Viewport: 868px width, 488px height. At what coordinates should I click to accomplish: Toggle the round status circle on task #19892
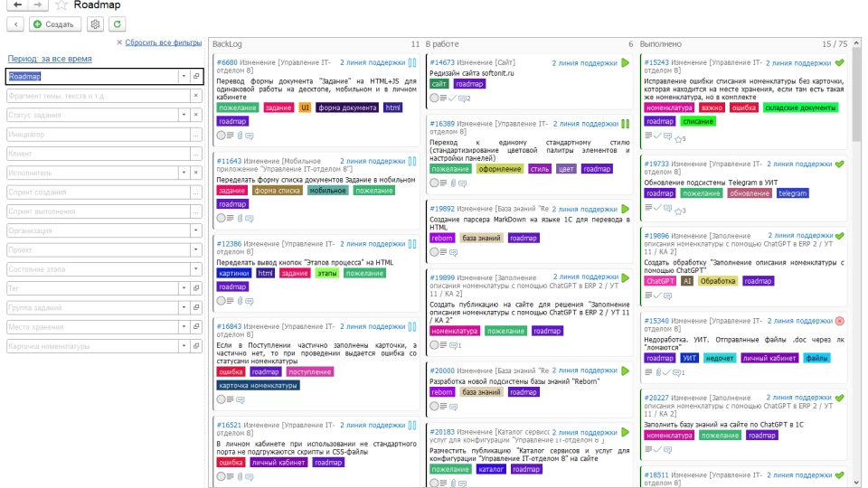(x=433, y=252)
